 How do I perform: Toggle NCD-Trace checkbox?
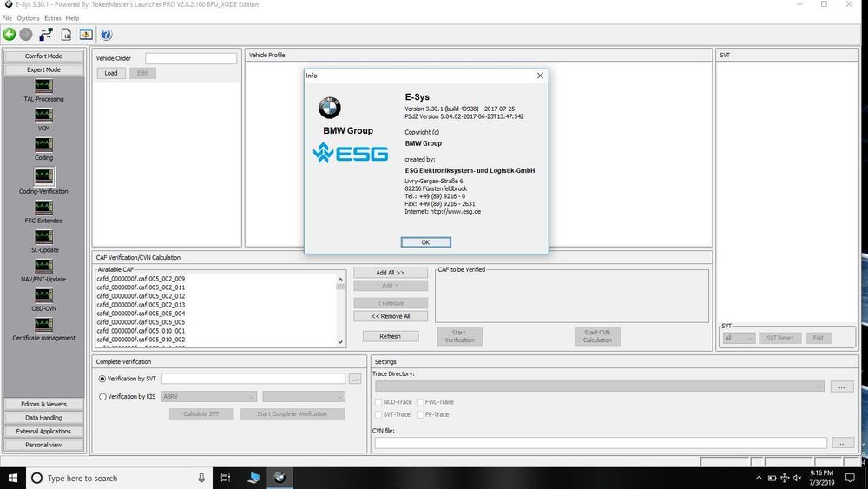[x=378, y=402]
